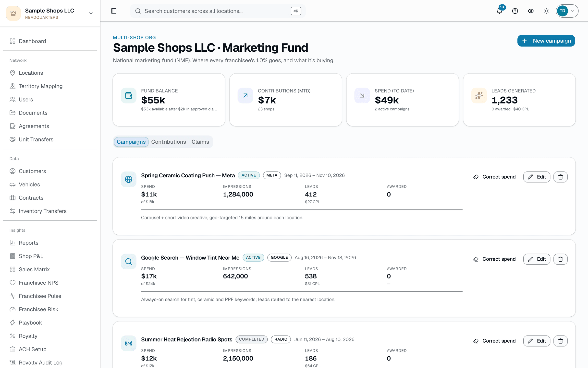
Task: Open Franchisee NPS
Action: click(50, 283)
